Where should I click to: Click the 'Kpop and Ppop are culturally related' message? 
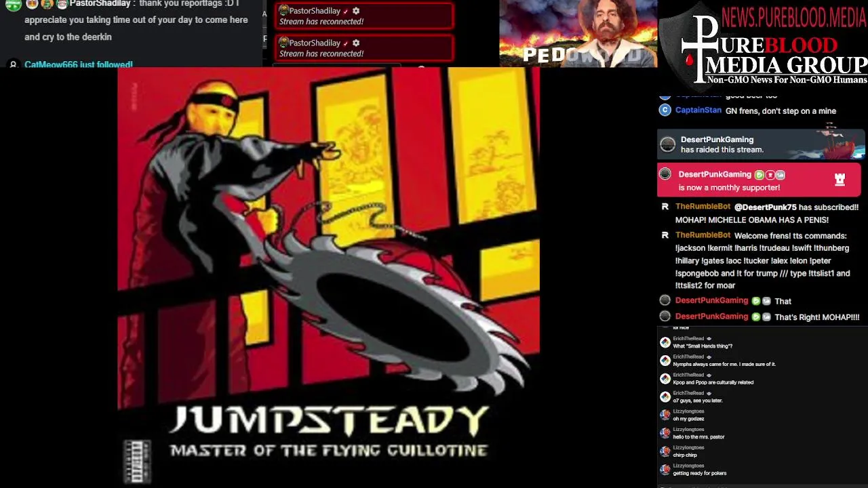pos(713,382)
